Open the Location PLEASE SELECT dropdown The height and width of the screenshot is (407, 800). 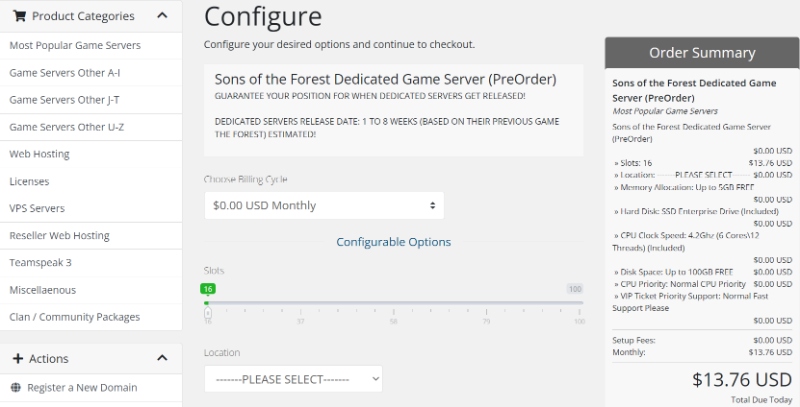point(292,379)
